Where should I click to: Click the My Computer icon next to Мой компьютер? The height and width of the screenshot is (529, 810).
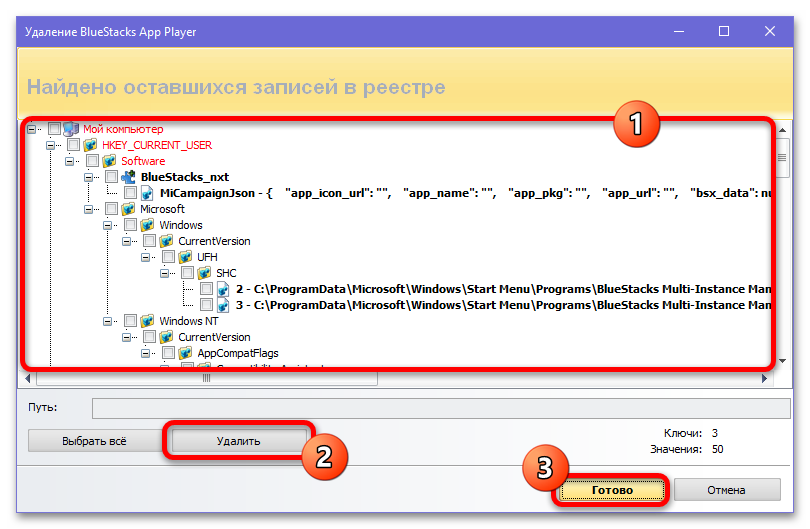point(71,129)
